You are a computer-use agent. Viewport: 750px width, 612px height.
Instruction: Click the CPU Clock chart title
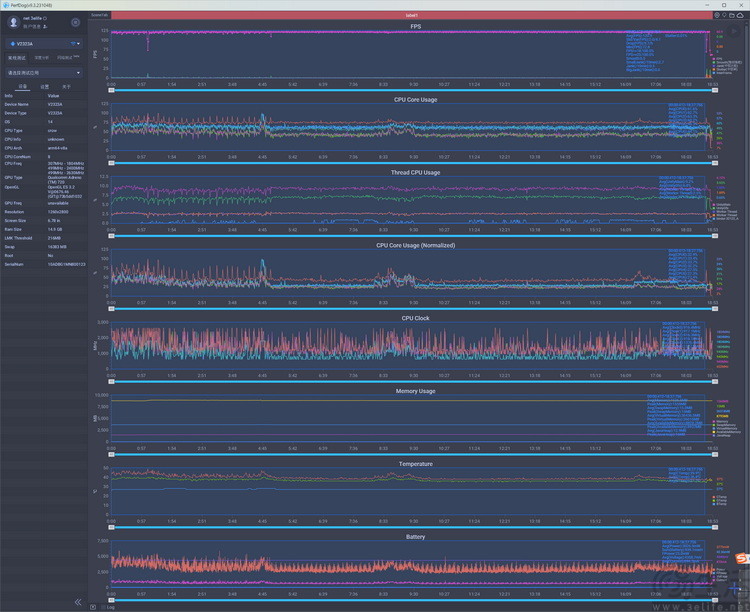(416, 318)
